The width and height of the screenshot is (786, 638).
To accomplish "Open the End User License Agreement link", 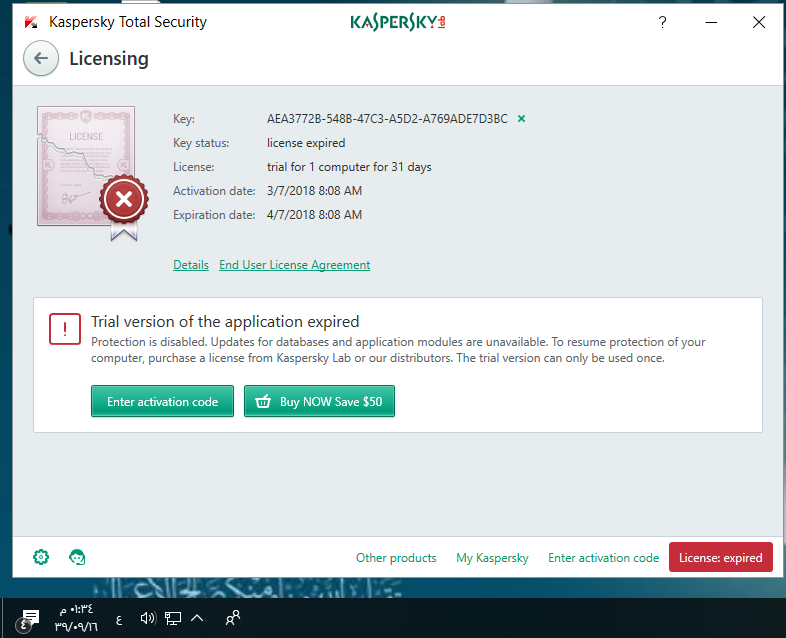I will [294, 265].
